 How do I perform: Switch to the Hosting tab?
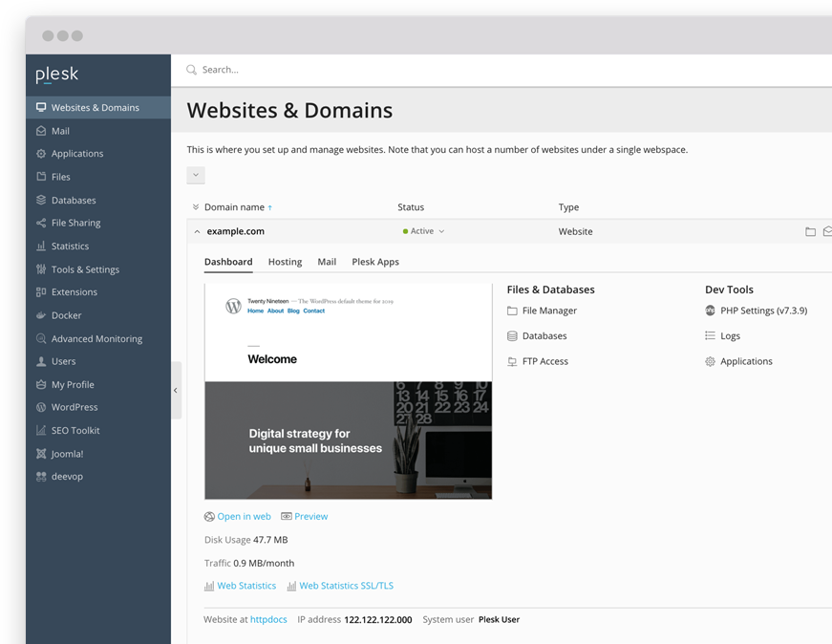coord(285,262)
